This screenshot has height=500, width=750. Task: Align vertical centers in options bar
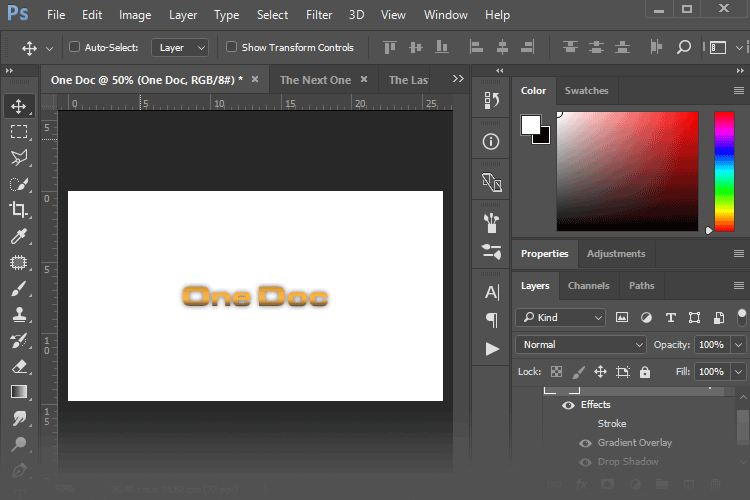416,47
